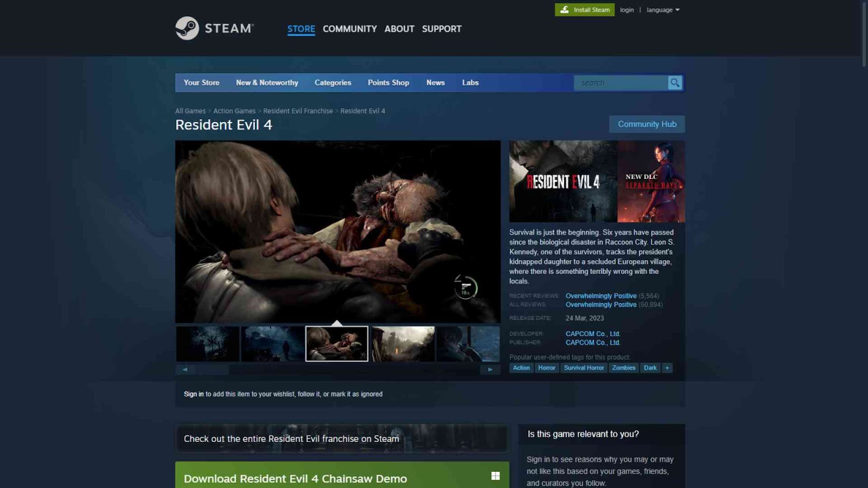Click the developer CAPCOM Co., Ltd. link

point(593,334)
